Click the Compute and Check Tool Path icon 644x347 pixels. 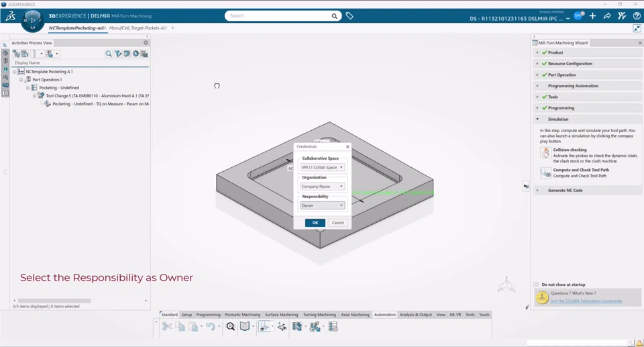point(545,172)
